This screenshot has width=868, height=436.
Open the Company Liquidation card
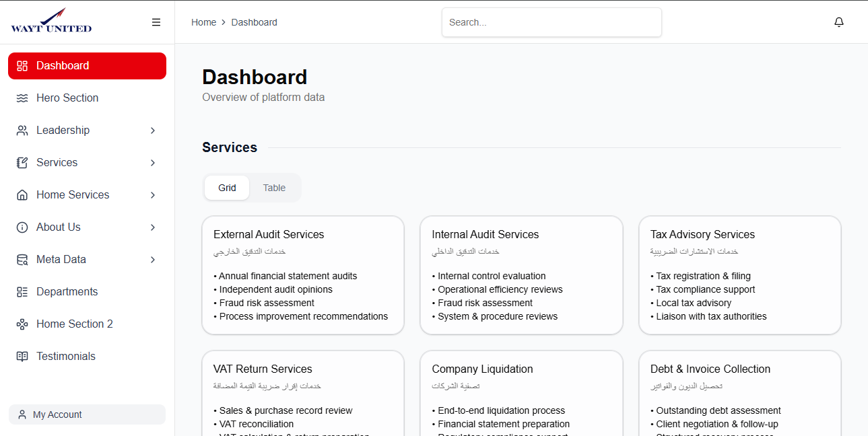click(521, 393)
